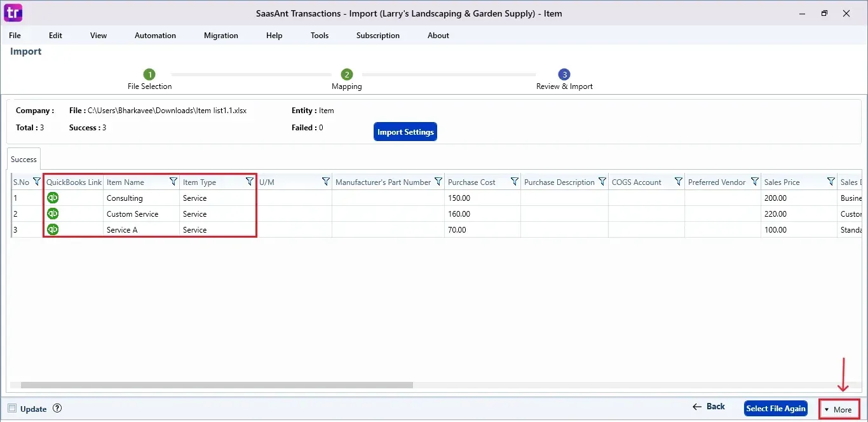Click the Sales Price column filter icon
This screenshot has width=868, height=422.
pos(831,182)
